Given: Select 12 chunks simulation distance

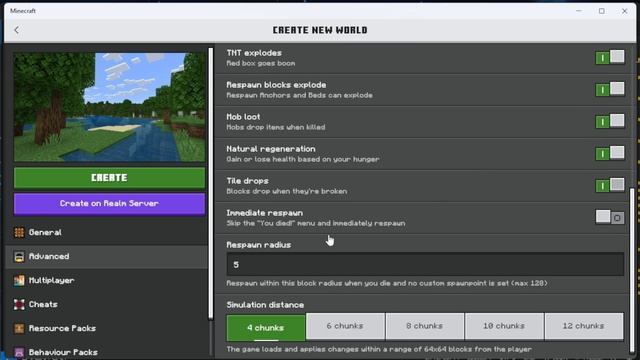Looking at the screenshot, I should pos(584,326).
